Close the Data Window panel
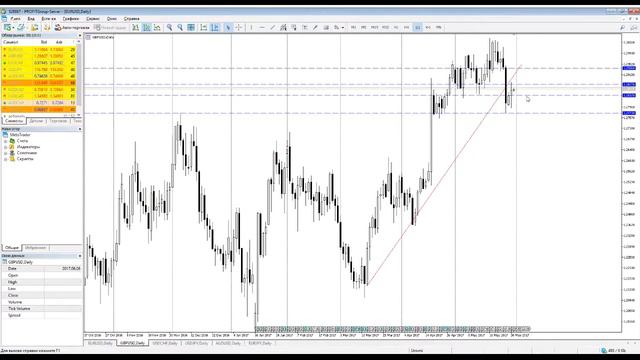 80,256
